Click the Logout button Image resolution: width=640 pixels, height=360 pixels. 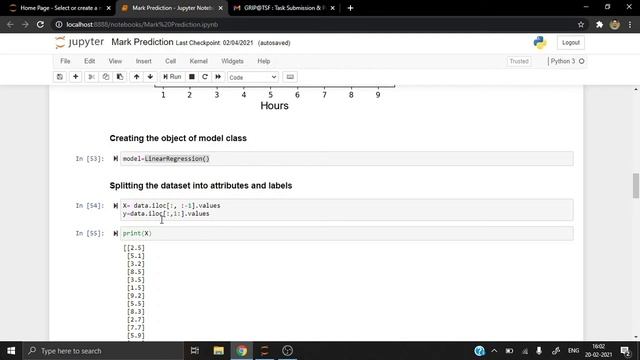pos(571,42)
